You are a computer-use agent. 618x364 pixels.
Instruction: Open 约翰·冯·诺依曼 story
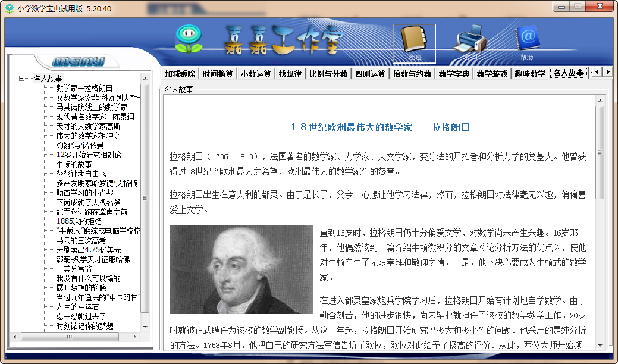pos(80,145)
